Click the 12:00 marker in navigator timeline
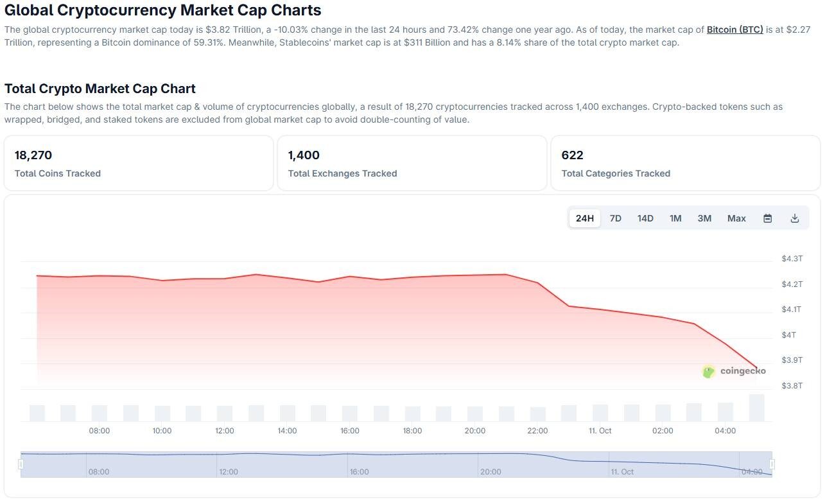The width and height of the screenshot is (825, 504). tap(228, 472)
